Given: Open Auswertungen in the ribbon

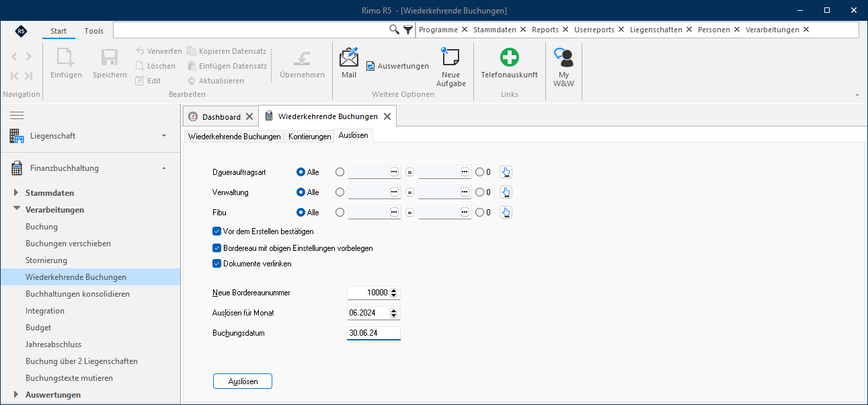Looking at the screenshot, I should pos(397,66).
